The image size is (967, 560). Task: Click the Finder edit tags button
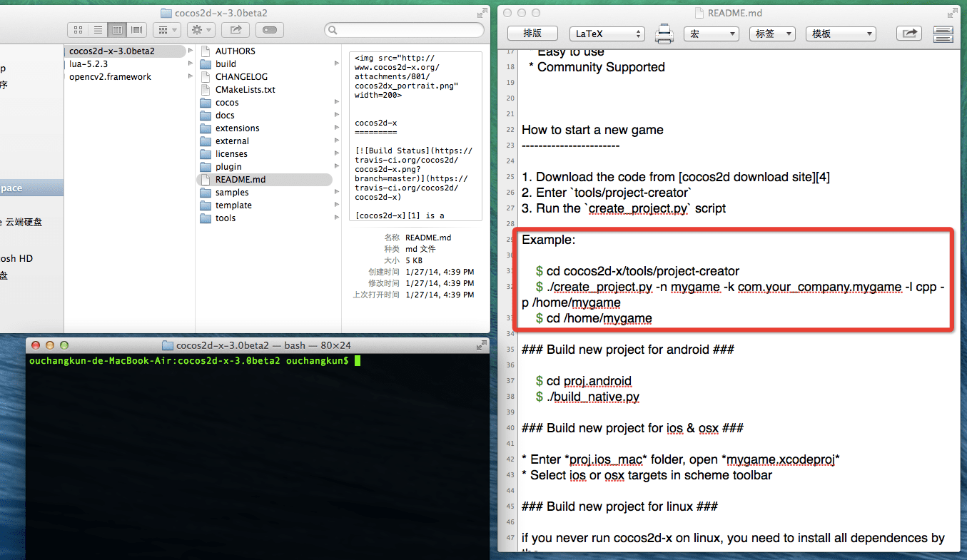coord(270,30)
